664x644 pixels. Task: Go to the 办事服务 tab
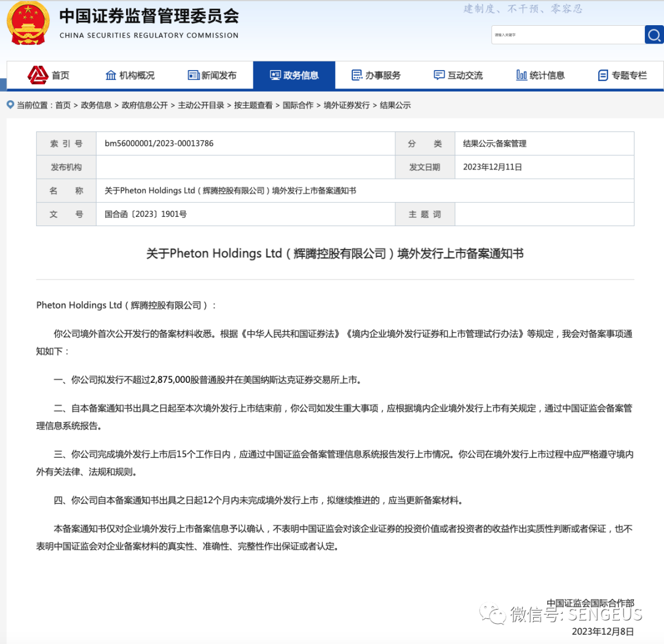coord(376,76)
